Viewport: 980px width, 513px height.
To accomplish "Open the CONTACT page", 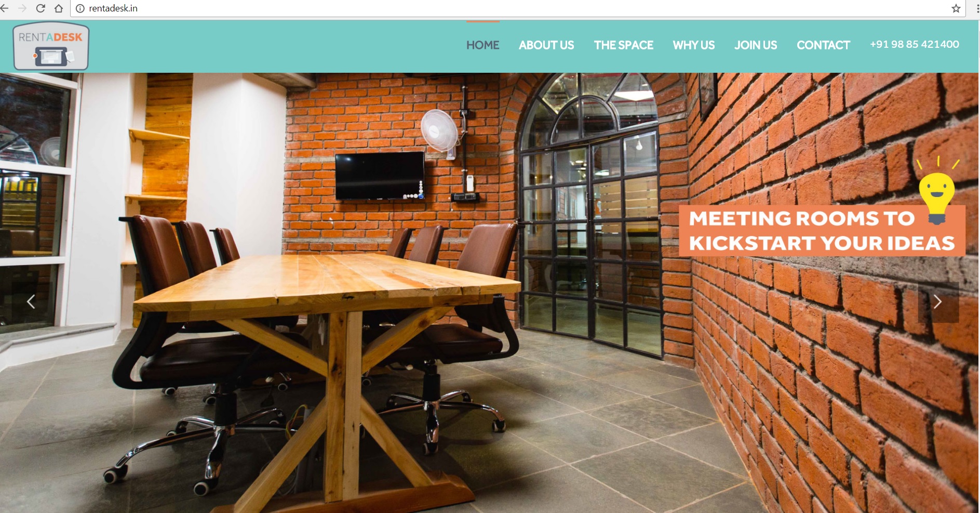I will coord(823,45).
